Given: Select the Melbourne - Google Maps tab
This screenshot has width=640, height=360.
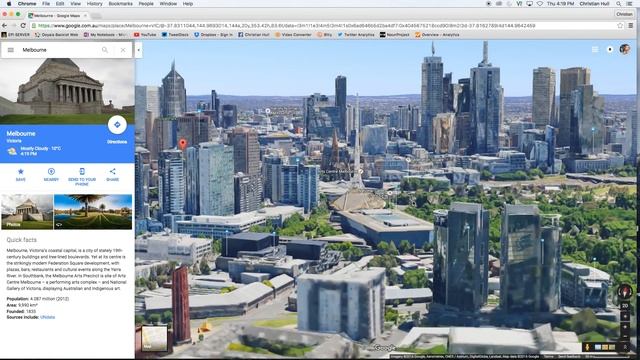Looking at the screenshot, I should click(x=56, y=16).
